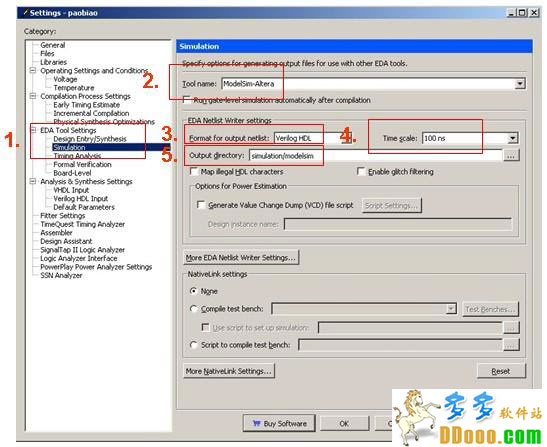Select TimeQuest Timing Analyzer category
547x447 pixels.
click(x=82, y=224)
